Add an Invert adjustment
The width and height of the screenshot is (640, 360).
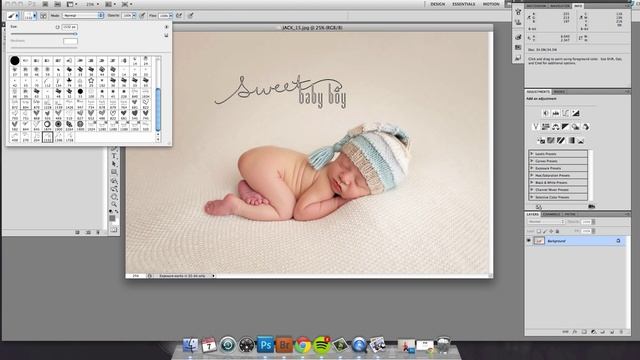coord(541,141)
